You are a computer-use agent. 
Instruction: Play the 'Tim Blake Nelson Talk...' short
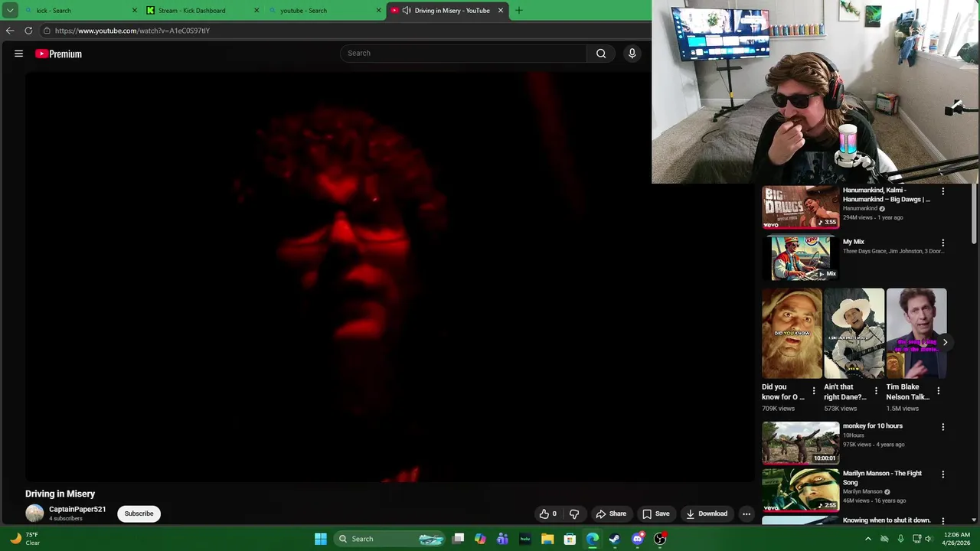916,334
